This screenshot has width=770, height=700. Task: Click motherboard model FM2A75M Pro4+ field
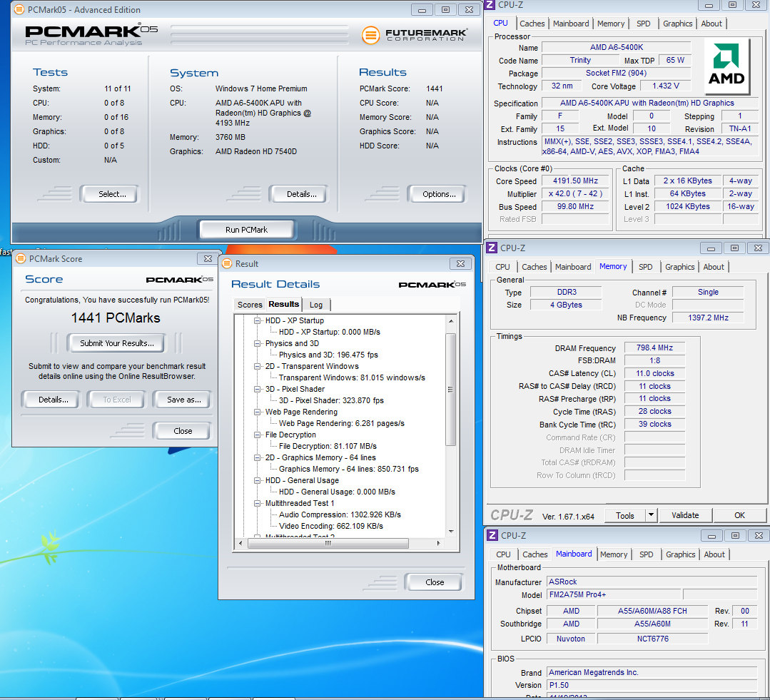(613, 594)
